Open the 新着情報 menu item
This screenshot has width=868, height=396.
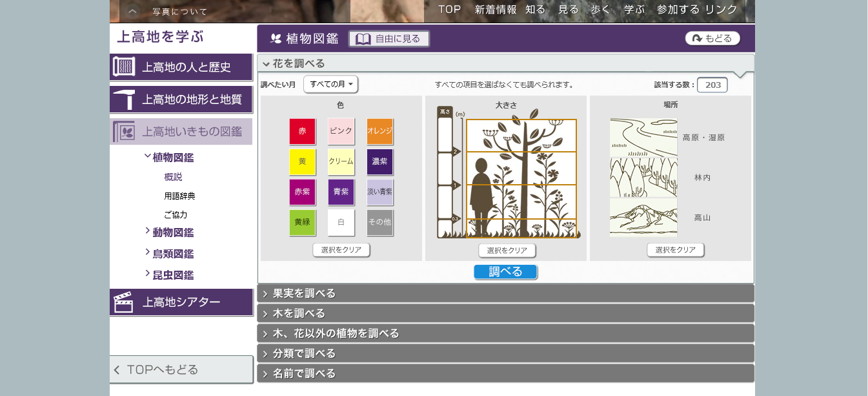[496, 10]
